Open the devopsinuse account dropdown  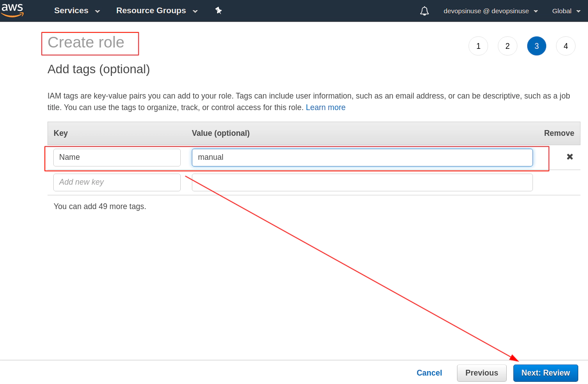coord(491,11)
